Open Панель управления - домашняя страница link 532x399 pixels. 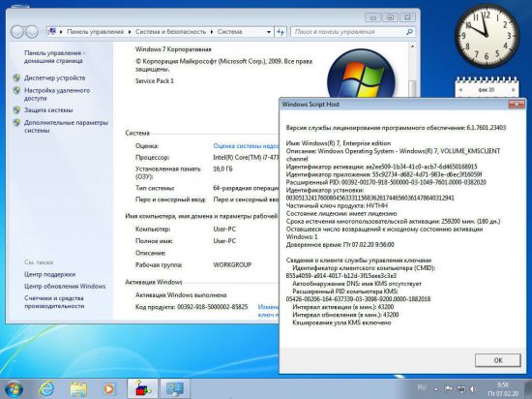pyautogui.click(x=54, y=57)
